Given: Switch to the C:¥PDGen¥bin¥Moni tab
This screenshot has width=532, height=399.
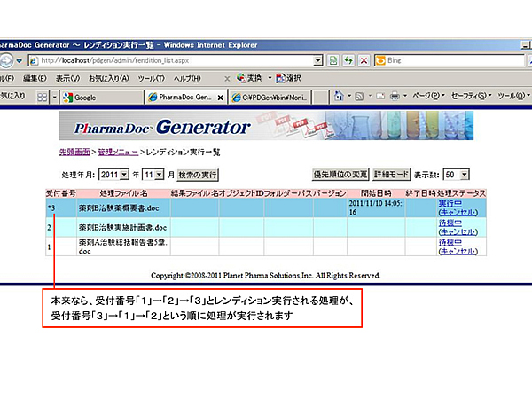Looking at the screenshot, I should (270, 98).
